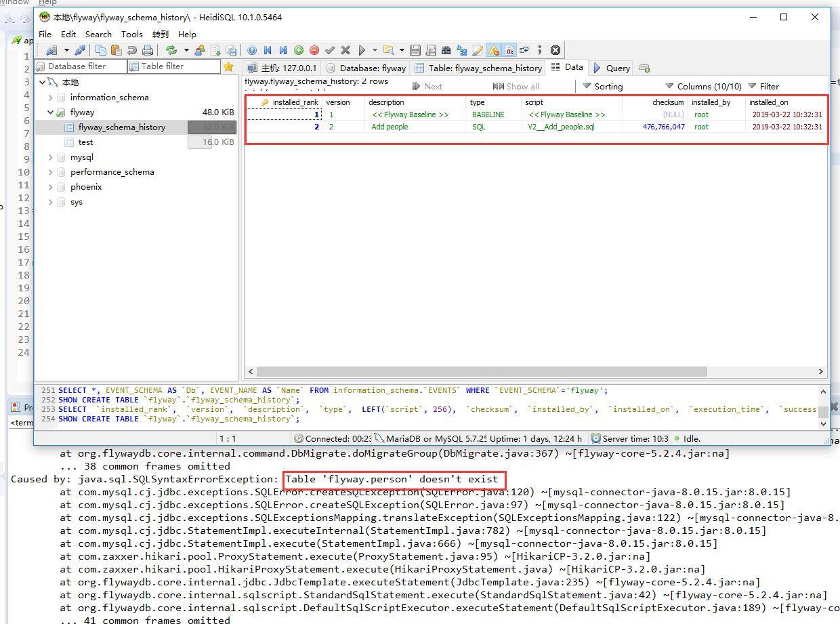
Task: Open run query dropdown arrow
Action: point(374,50)
